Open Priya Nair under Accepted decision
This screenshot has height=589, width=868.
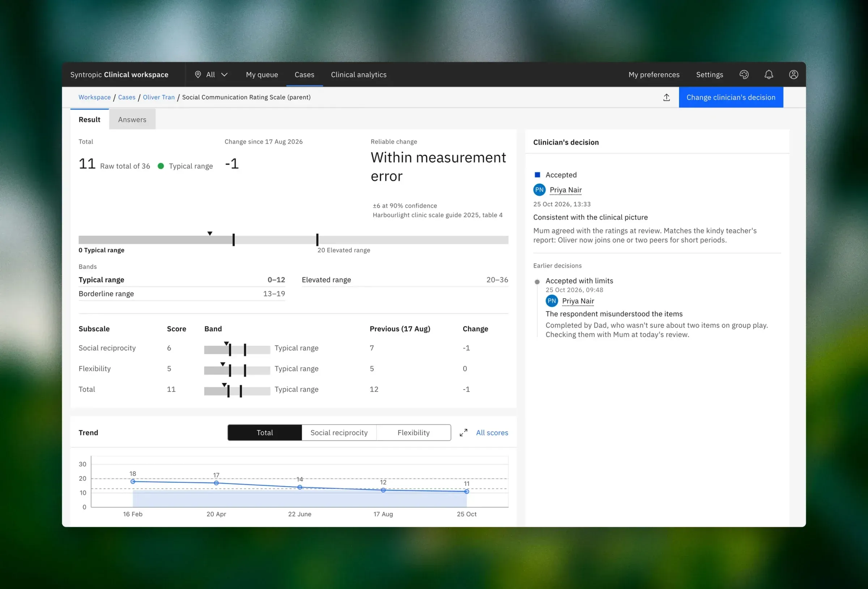click(x=566, y=190)
